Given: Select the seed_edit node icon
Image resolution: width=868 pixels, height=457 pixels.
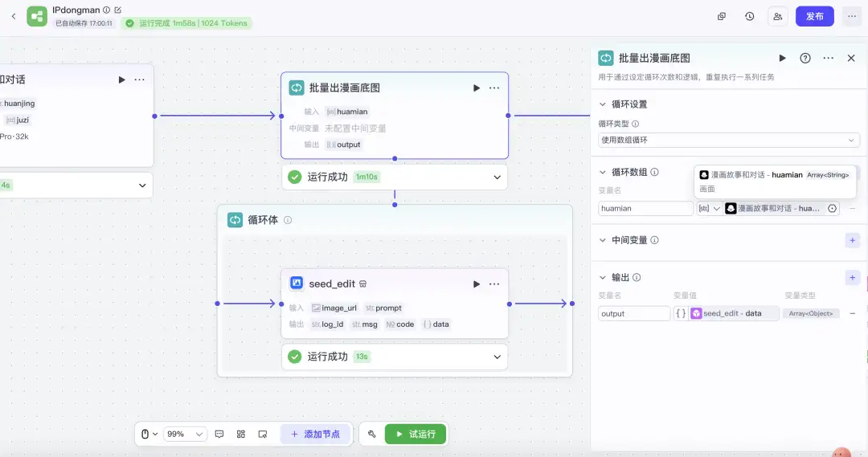Looking at the screenshot, I should tap(297, 284).
